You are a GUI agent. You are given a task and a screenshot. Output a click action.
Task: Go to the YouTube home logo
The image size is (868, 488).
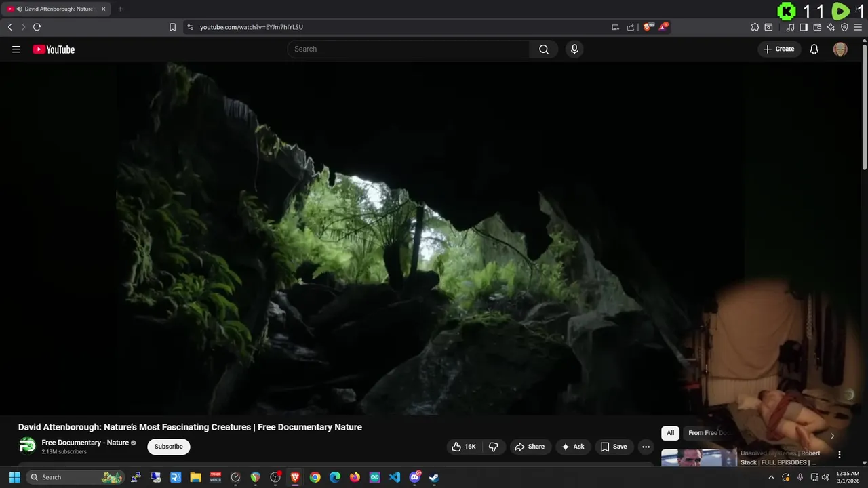pos(54,49)
